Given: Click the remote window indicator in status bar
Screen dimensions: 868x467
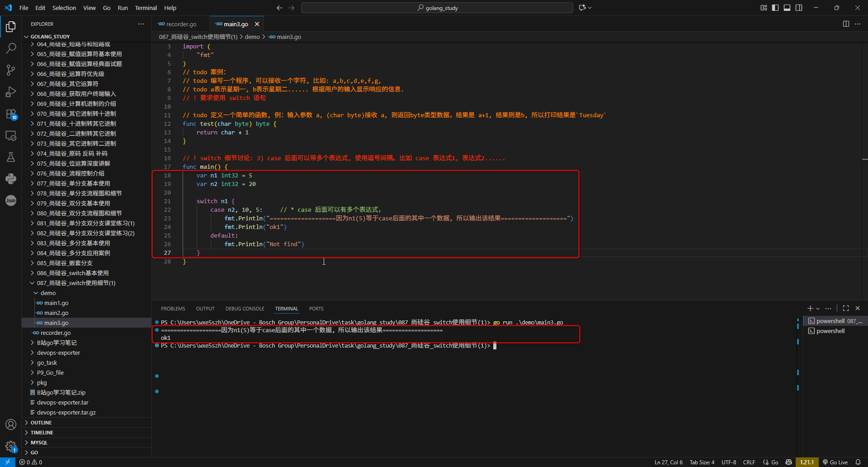Looking at the screenshot, I should coord(8,462).
